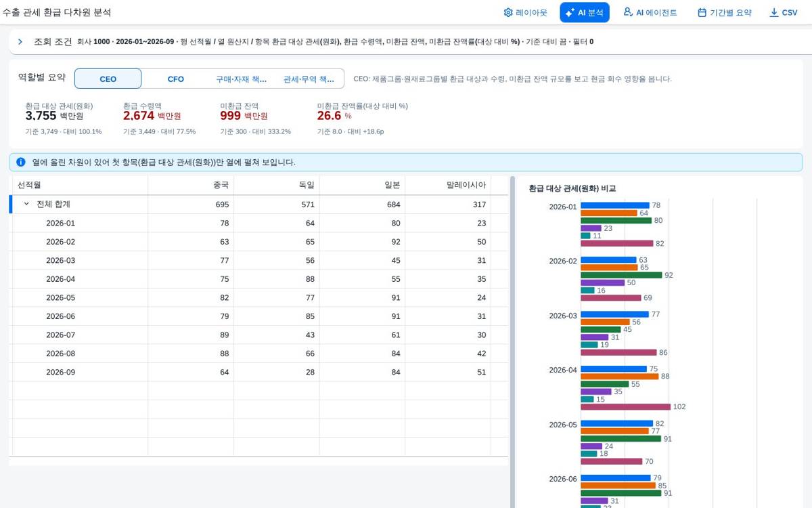
Task: Click 중국 cell value 89 for 2026-07
Action: (x=224, y=335)
